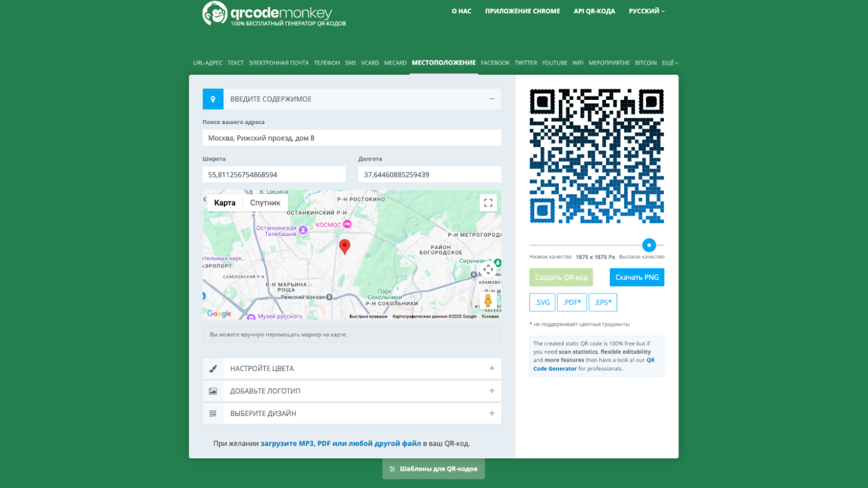Switch map to Спутник view
868x488 pixels.
point(265,203)
